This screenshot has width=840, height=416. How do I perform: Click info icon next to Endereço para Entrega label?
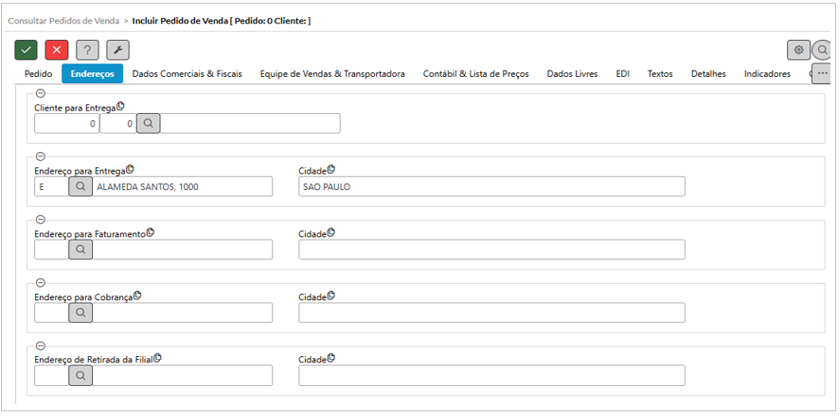pos(130,169)
